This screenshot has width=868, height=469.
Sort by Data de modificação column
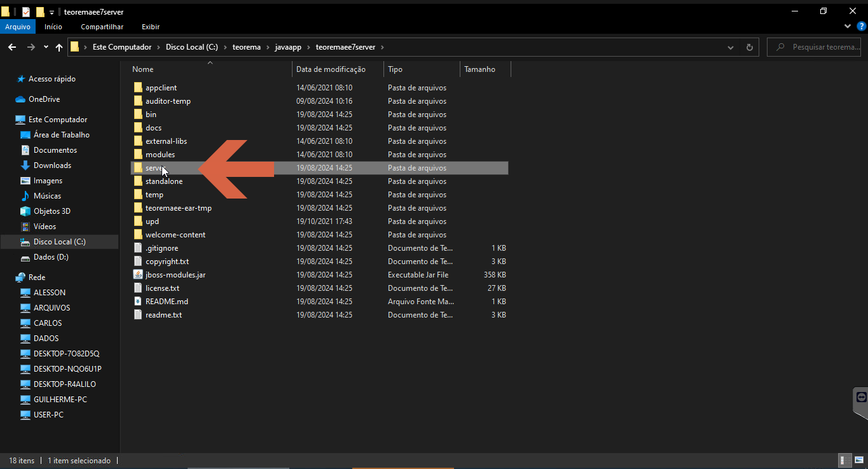click(338, 69)
